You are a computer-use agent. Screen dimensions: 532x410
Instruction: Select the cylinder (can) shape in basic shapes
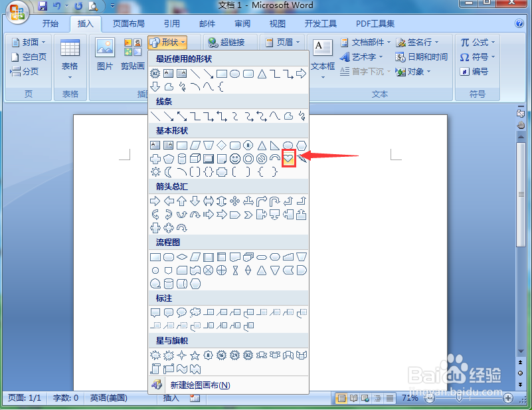pyautogui.click(x=182, y=159)
